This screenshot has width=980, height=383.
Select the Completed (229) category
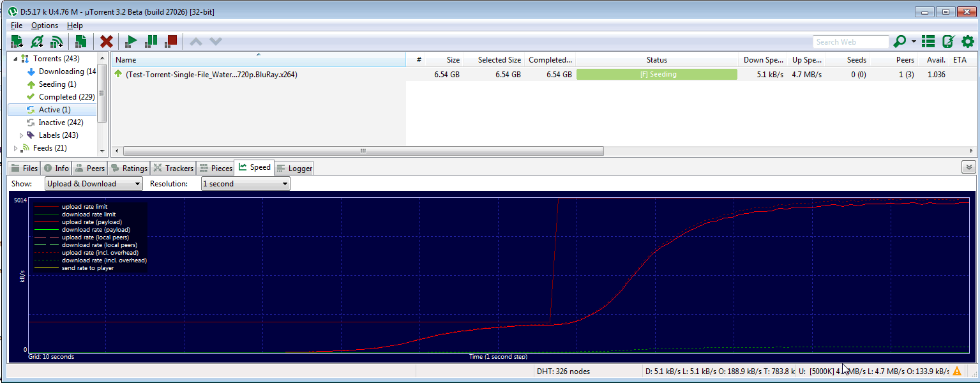(x=61, y=97)
